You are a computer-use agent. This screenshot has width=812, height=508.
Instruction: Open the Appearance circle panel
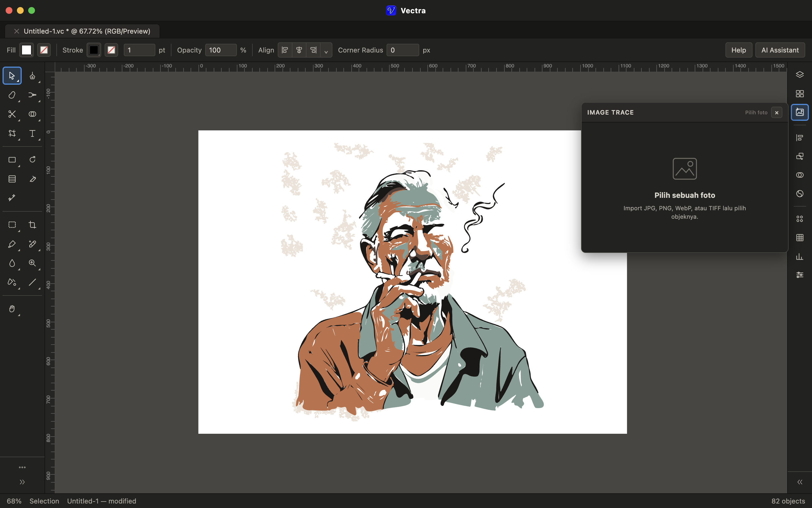[800, 194]
